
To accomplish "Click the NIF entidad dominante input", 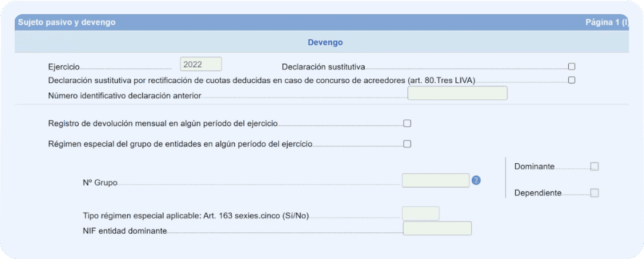I will [x=438, y=228].
